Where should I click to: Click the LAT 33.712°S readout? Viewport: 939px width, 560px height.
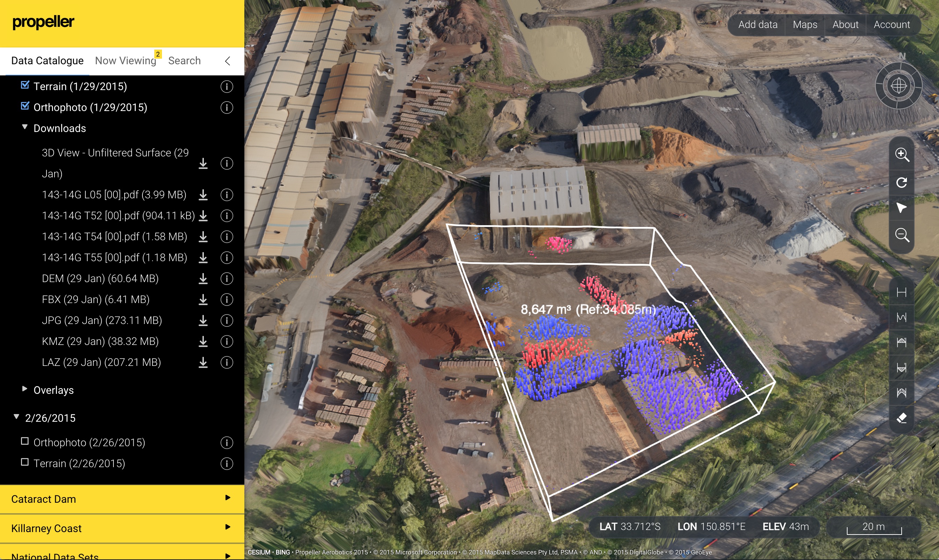click(630, 527)
